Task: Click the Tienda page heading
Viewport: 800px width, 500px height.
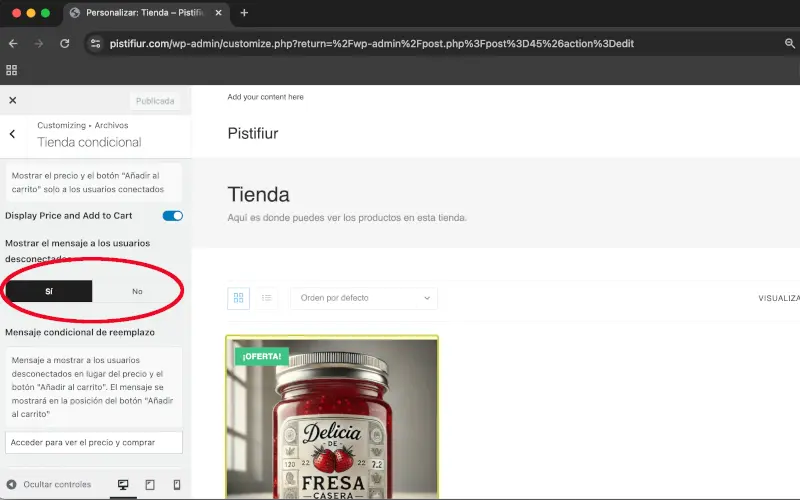Action: (x=258, y=195)
